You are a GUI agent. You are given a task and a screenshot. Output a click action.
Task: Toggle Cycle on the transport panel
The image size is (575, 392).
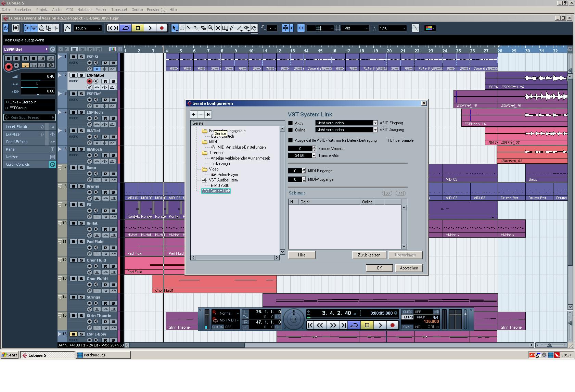point(354,325)
